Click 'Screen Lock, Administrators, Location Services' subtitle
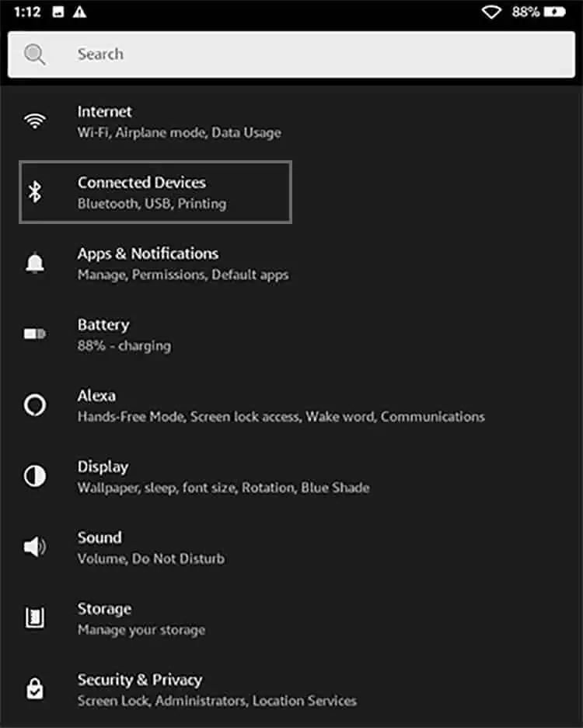The height and width of the screenshot is (728, 583). click(217, 701)
